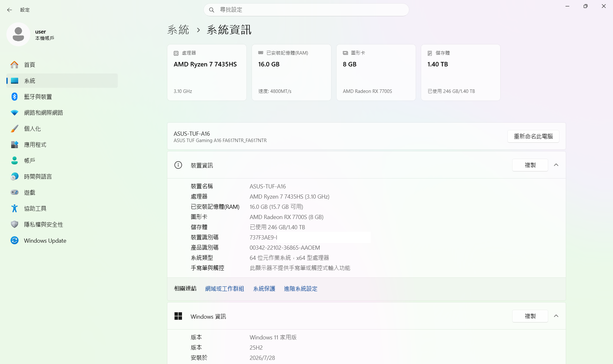Screen dimensions: 613x364
Task: Collapse the Windows 資訊 section chevron
Action: click(x=556, y=316)
